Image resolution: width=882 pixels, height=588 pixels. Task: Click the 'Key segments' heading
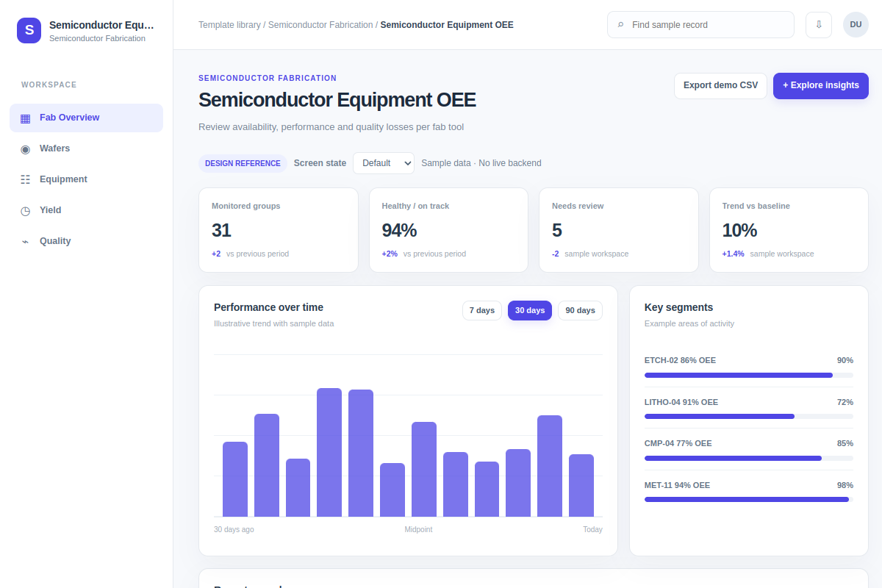coord(678,307)
